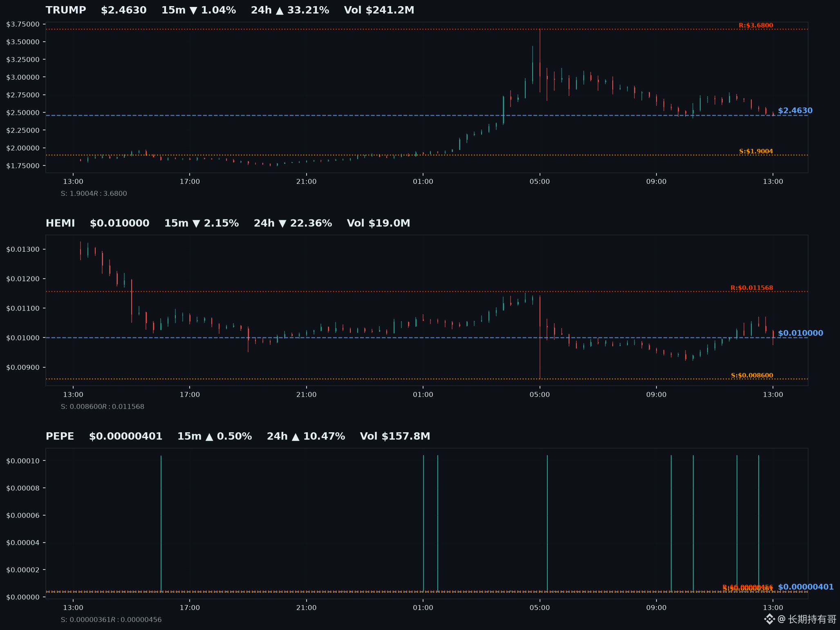Screen dimensions: 840x630
Task: Click 05:00 on the TRUMP time axis
Action: 540,182
